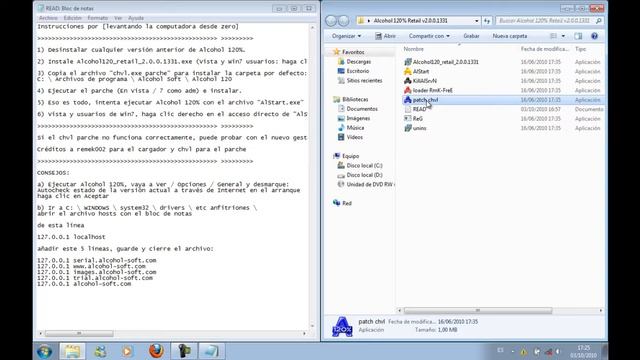Screen dimensions: 640x360
Task: Open Documentos library
Action: (362, 109)
